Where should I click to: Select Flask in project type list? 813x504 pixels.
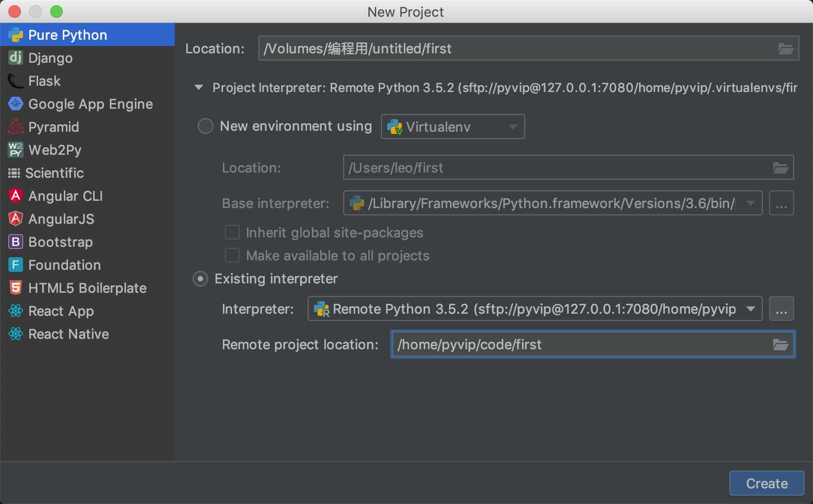pos(87,81)
